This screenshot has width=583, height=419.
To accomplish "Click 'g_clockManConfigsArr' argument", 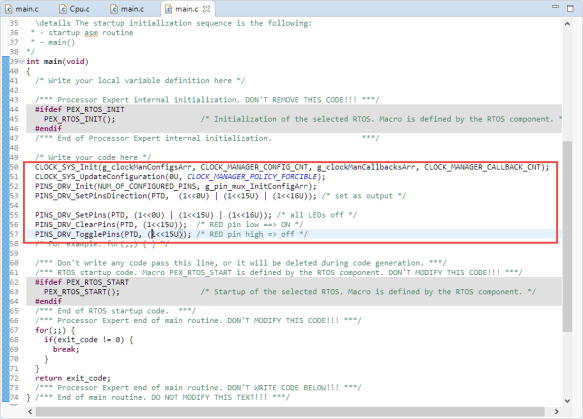I will click(146, 167).
